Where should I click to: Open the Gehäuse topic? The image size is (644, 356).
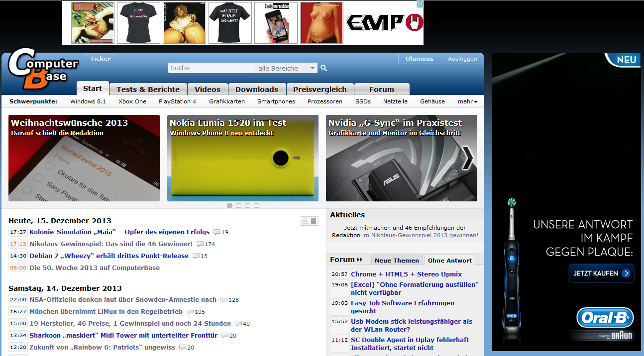[x=432, y=101]
